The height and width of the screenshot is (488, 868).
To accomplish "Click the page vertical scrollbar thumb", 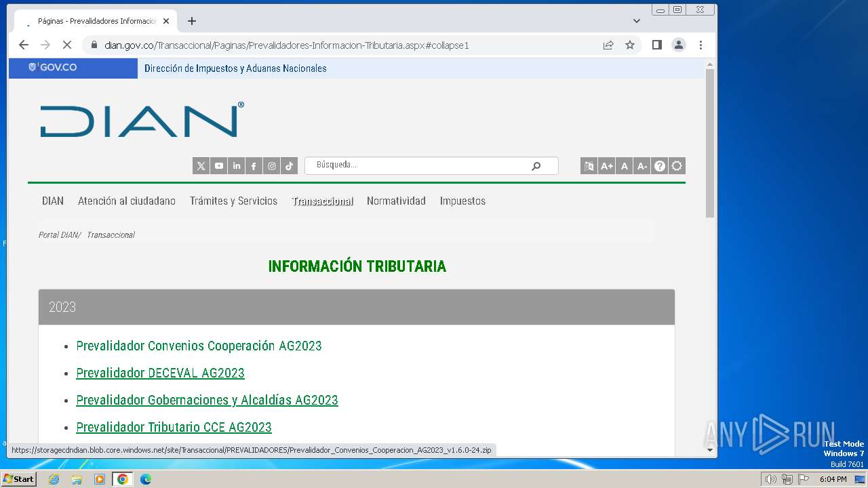I will click(x=710, y=143).
